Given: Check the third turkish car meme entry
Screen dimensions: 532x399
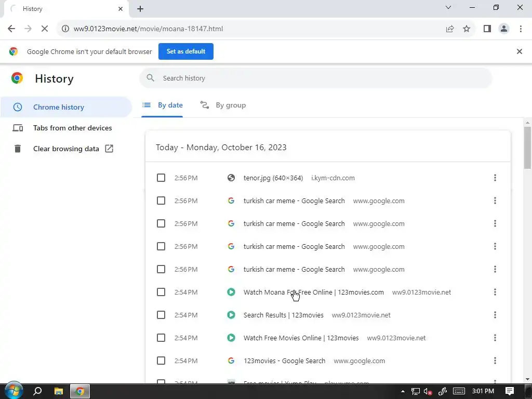Looking at the screenshot, I should (x=161, y=246).
